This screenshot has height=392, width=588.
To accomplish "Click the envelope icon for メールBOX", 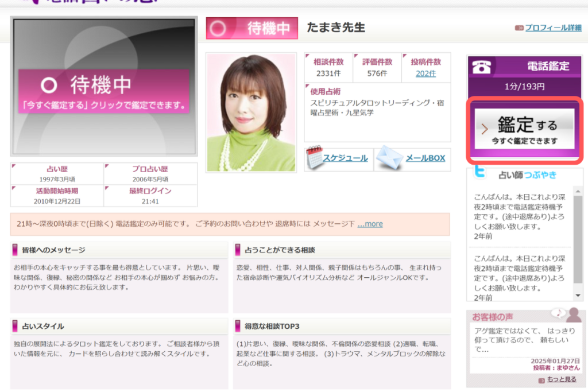I will tap(389, 158).
